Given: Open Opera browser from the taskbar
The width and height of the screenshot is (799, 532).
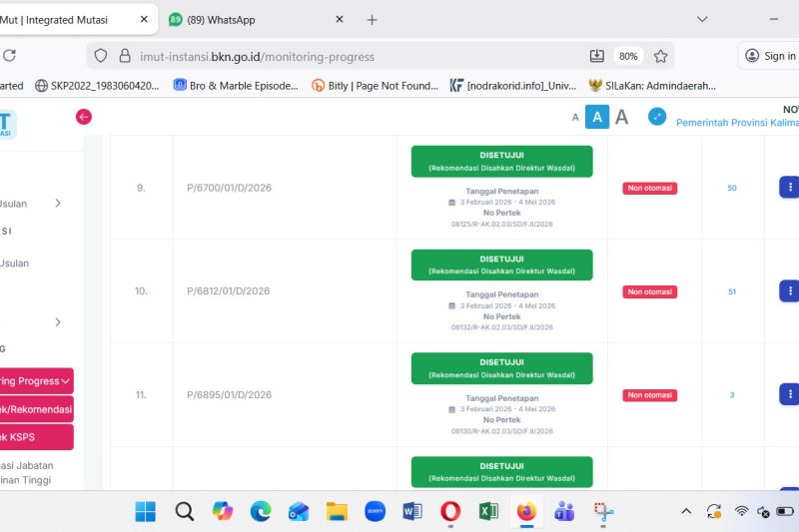Looking at the screenshot, I should click(x=450, y=511).
